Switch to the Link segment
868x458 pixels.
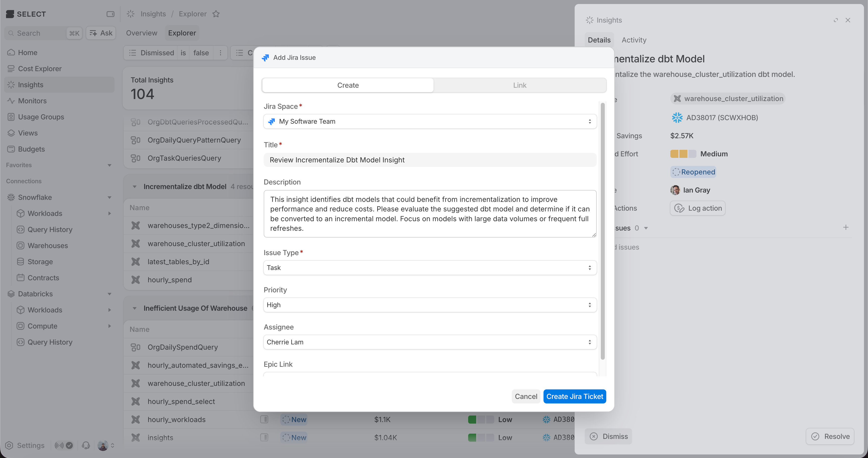(520, 85)
